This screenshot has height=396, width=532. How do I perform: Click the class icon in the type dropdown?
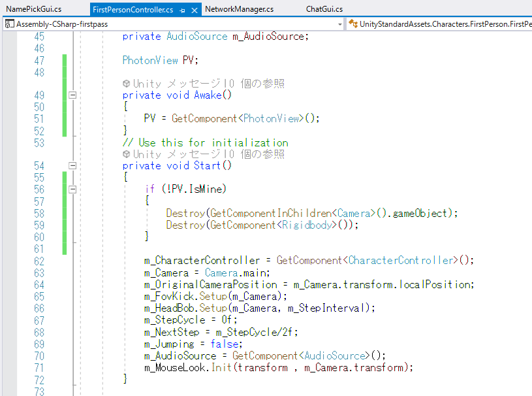tap(353, 24)
